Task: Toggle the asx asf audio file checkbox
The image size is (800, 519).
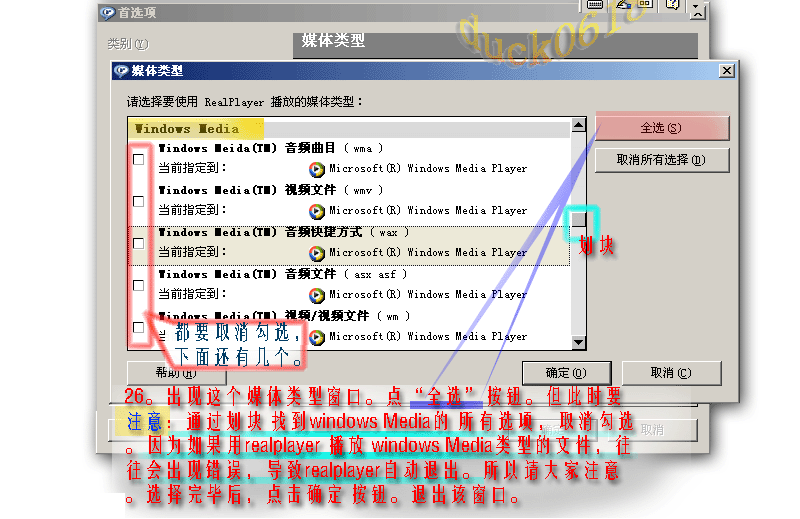Action: pos(138,285)
